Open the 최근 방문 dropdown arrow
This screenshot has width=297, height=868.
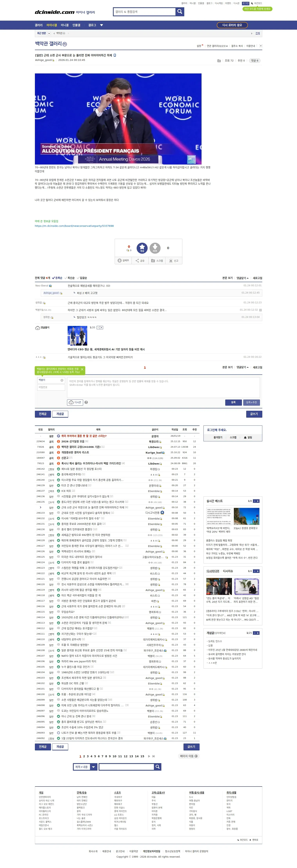click(x=49, y=33)
